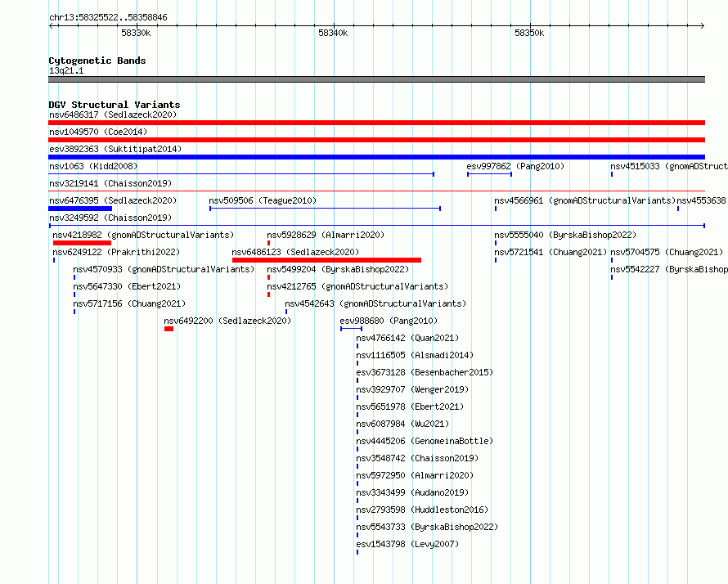Click the nsv509506 blue span line
The width and height of the screenshot is (728, 584).
(325, 209)
